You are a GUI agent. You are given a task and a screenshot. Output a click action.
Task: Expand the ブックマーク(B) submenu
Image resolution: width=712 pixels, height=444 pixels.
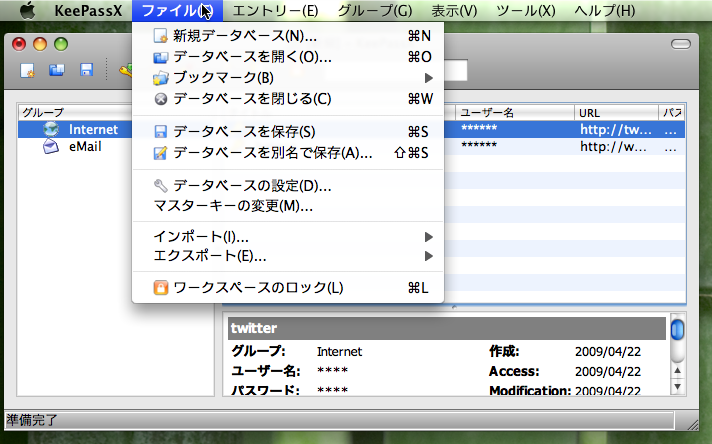pos(287,78)
